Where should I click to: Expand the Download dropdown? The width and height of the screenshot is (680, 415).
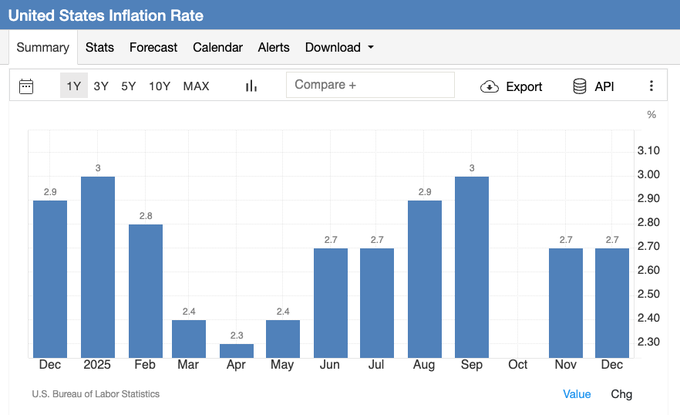[339, 47]
